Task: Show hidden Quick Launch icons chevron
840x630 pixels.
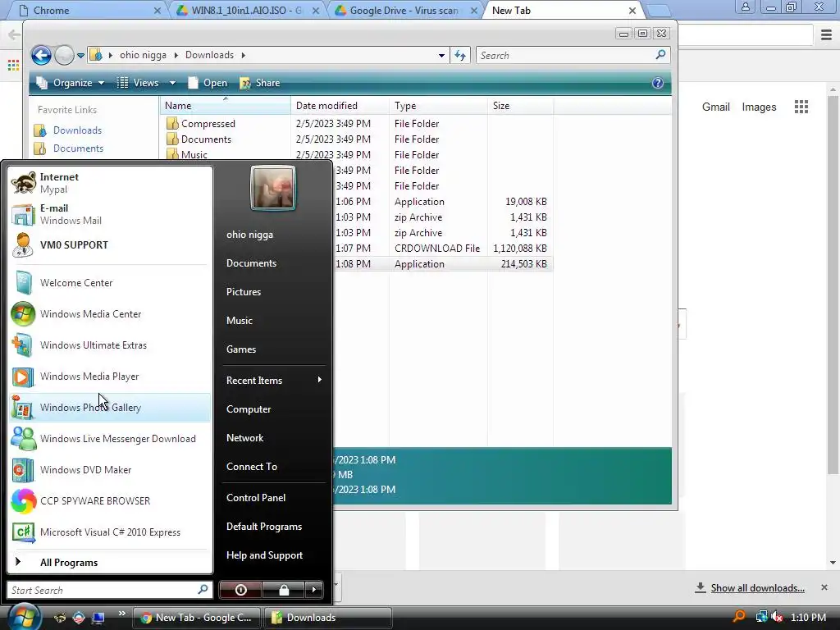Action: tap(122, 614)
